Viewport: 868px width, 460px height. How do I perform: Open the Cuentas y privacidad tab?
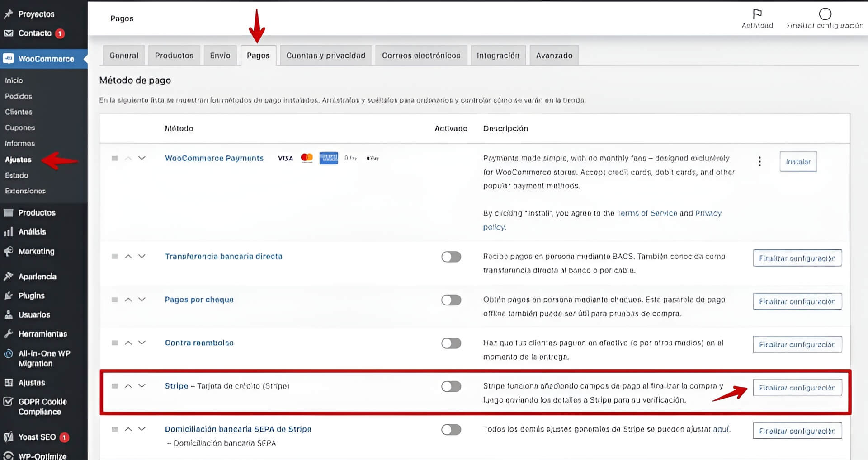[x=325, y=56]
